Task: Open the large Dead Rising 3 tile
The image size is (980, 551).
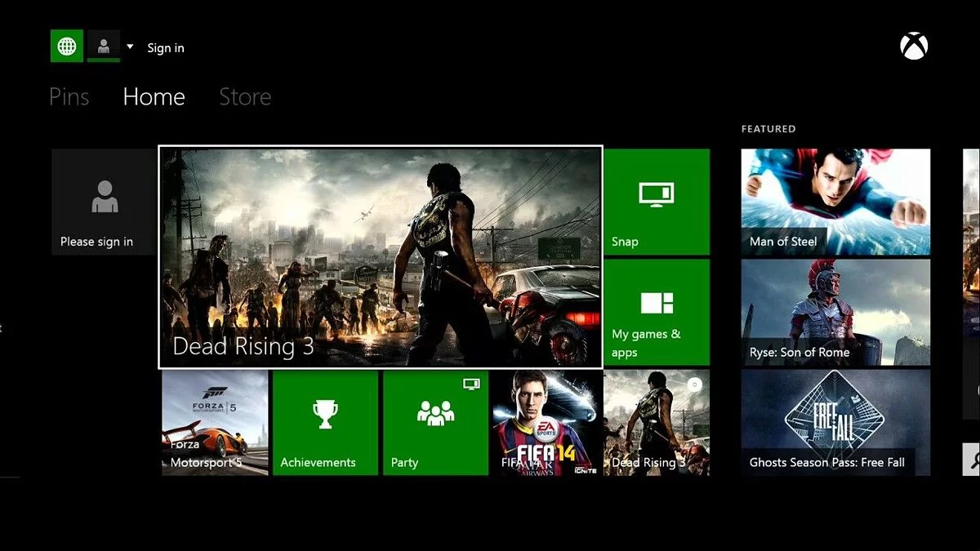Action: (381, 257)
